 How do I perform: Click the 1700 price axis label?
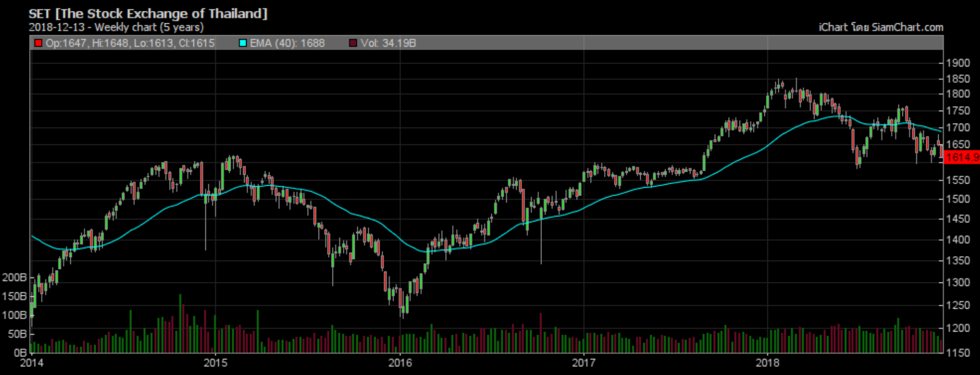[958, 127]
